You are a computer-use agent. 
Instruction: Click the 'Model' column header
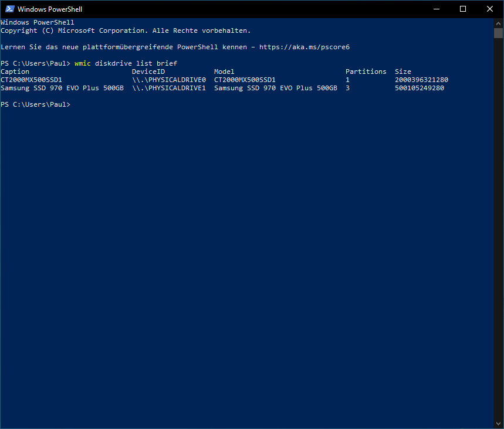(224, 71)
